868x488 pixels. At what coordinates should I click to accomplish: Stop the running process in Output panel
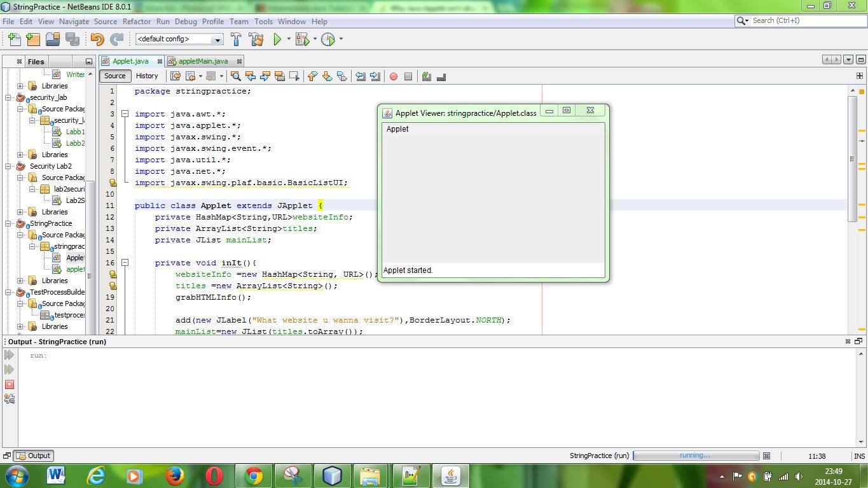tap(10, 384)
